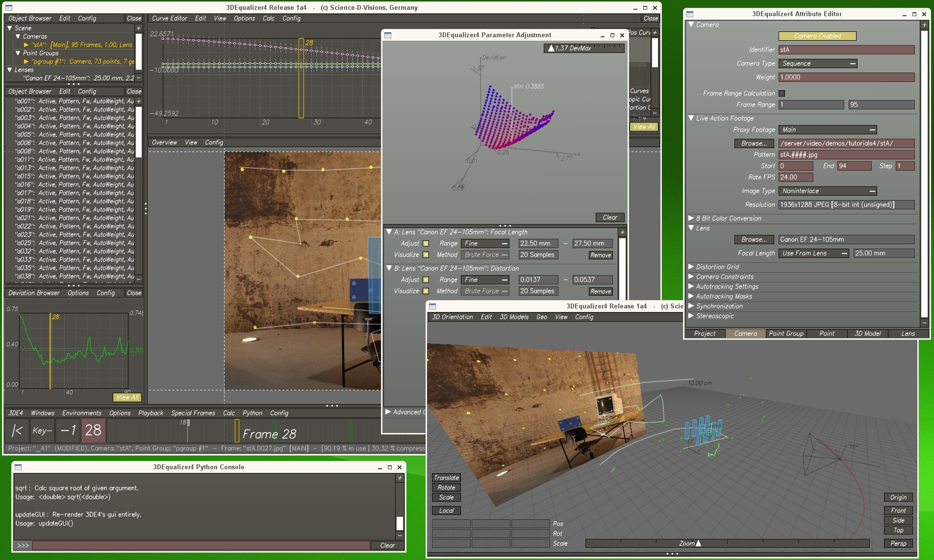The width and height of the screenshot is (934, 560).
Task: Click the + icon atop parameter list scrollbar
Action: point(622,232)
